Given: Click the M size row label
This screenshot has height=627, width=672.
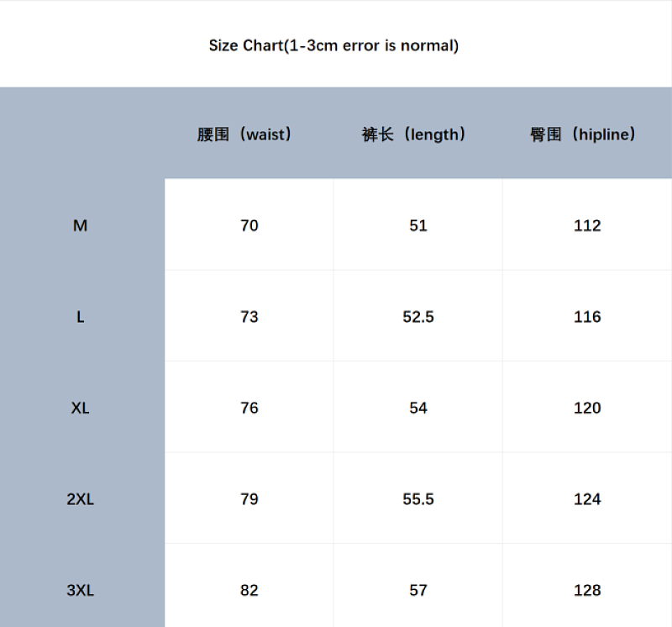Looking at the screenshot, I should click(x=80, y=225).
